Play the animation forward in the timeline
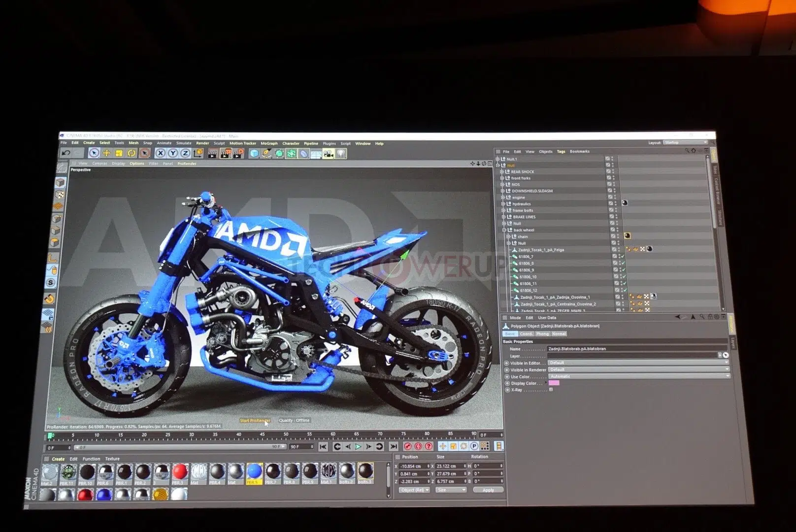Screen dimensions: 796x532 coord(358,446)
